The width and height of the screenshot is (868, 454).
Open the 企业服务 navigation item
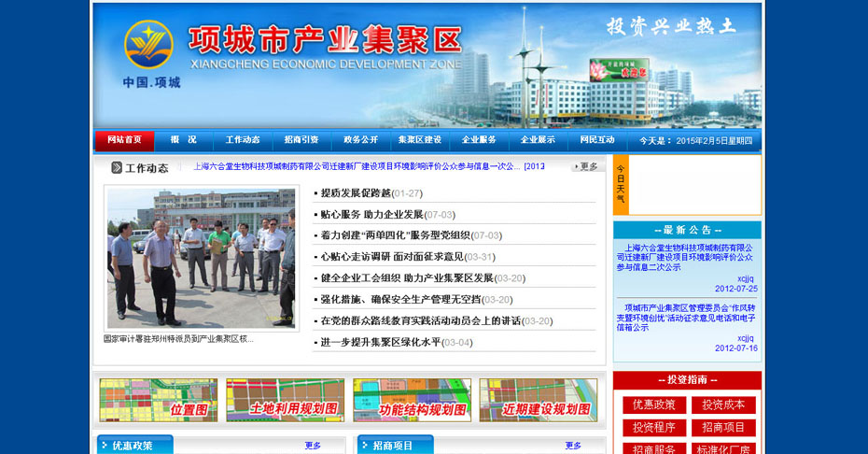(479, 140)
